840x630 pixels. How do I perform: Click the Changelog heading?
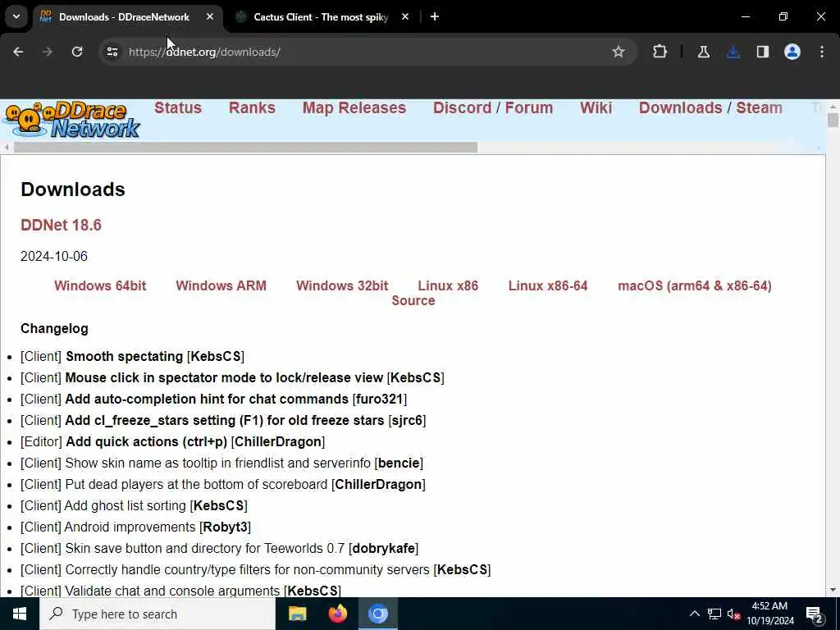54,328
